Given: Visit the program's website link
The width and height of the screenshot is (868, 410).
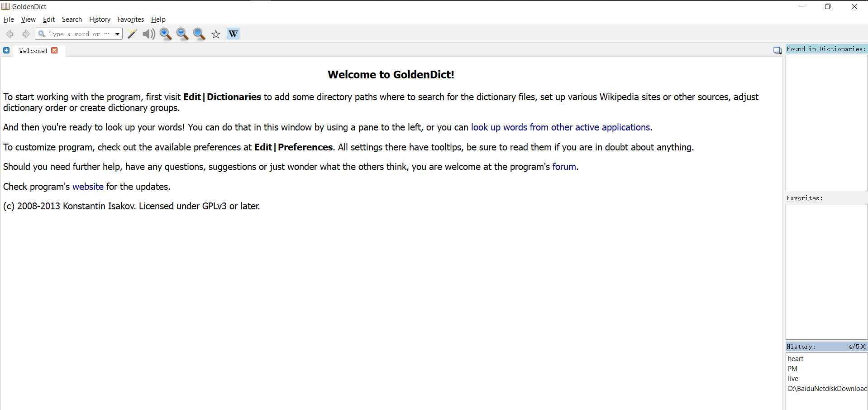Looking at the screenshot, I should 88,187.
